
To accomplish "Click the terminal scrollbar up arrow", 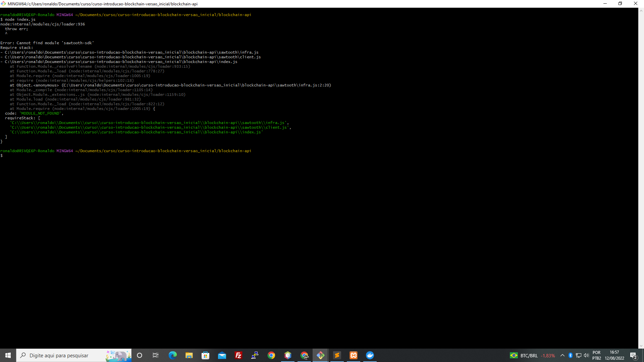I will coord(641,10).
